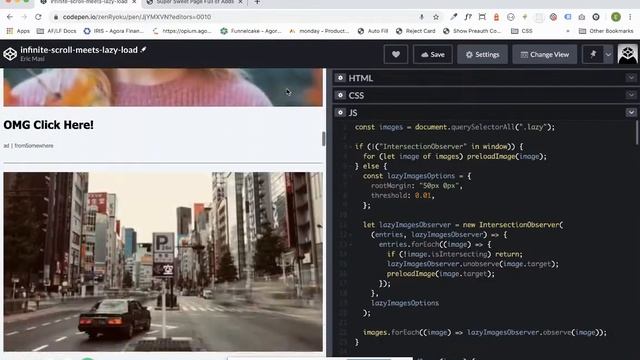Screen dimensions: 640x360
Task: Open the CSS bookmark folder
Action: pos(522,31)
